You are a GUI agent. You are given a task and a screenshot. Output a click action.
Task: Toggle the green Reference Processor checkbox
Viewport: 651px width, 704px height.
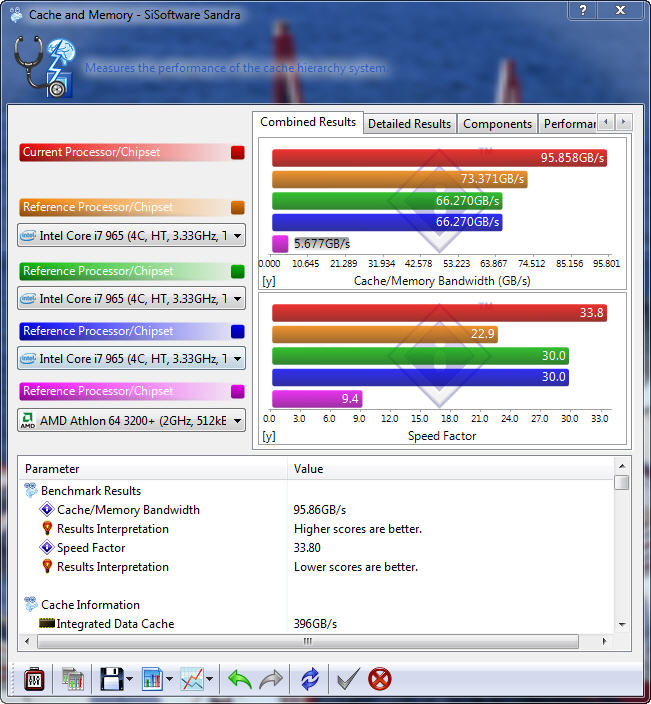click(238, 271)
